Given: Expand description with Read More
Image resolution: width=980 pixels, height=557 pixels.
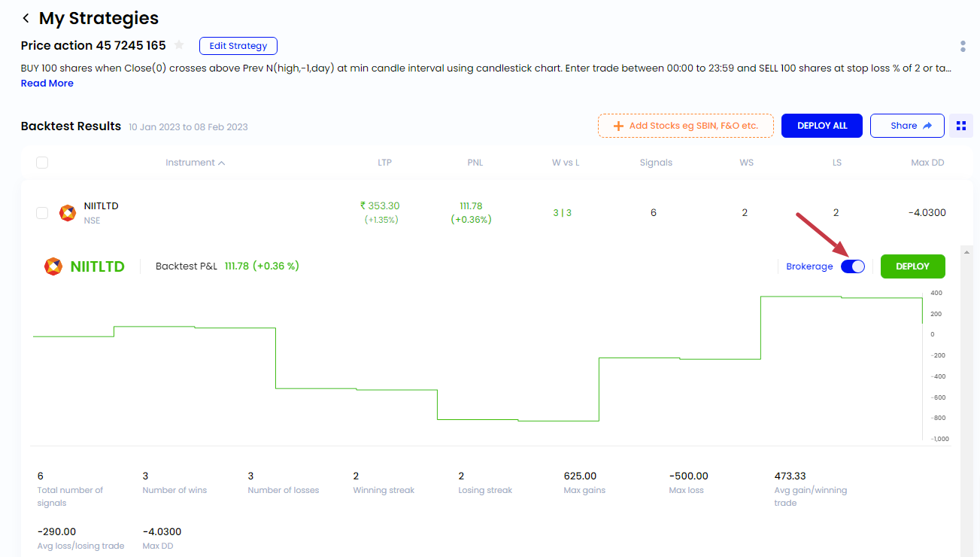Looking at the screenshot, I should pyautogui.click(x=47, y=84).
